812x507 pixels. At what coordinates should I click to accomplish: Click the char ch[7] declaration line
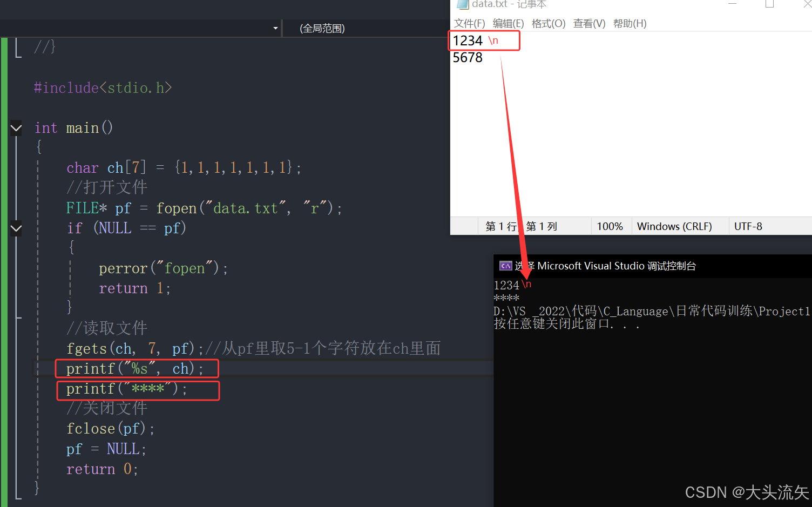pos(184,168)
